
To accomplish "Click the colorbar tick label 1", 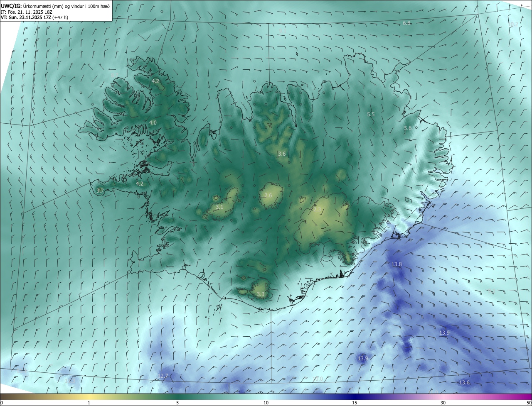I will [x=89, y=403].
